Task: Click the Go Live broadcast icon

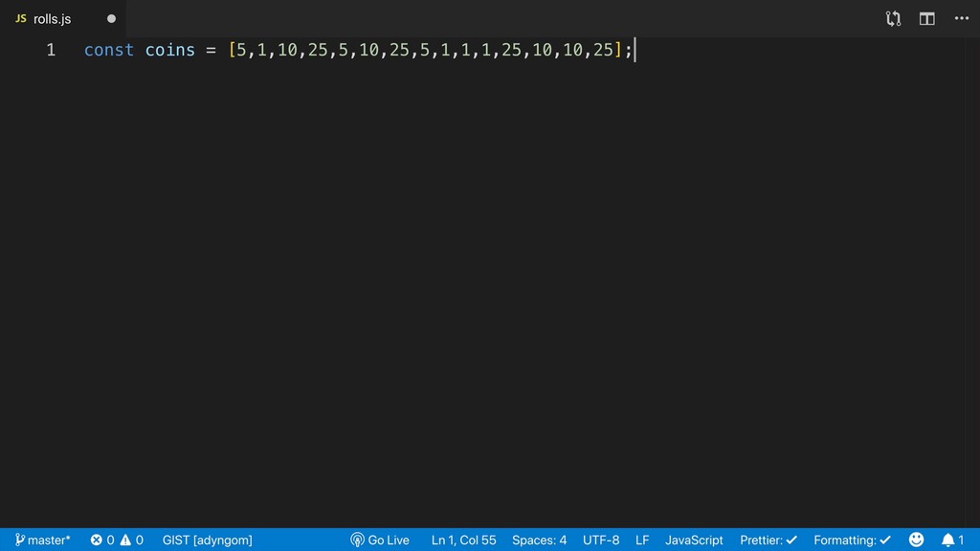Action: click(357, 540)
